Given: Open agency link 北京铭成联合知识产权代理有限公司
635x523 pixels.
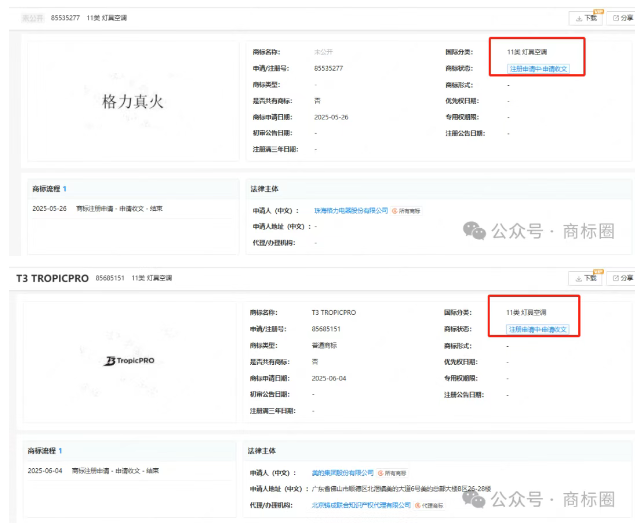Looking at the screenshot, I should coord(362,505).
